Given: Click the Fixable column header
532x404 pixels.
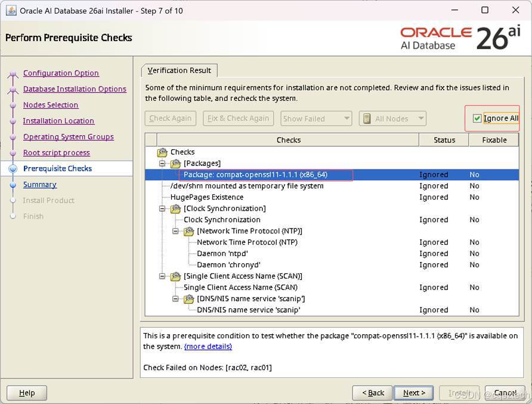Looking at the screenshot, I should click(494, 140).
